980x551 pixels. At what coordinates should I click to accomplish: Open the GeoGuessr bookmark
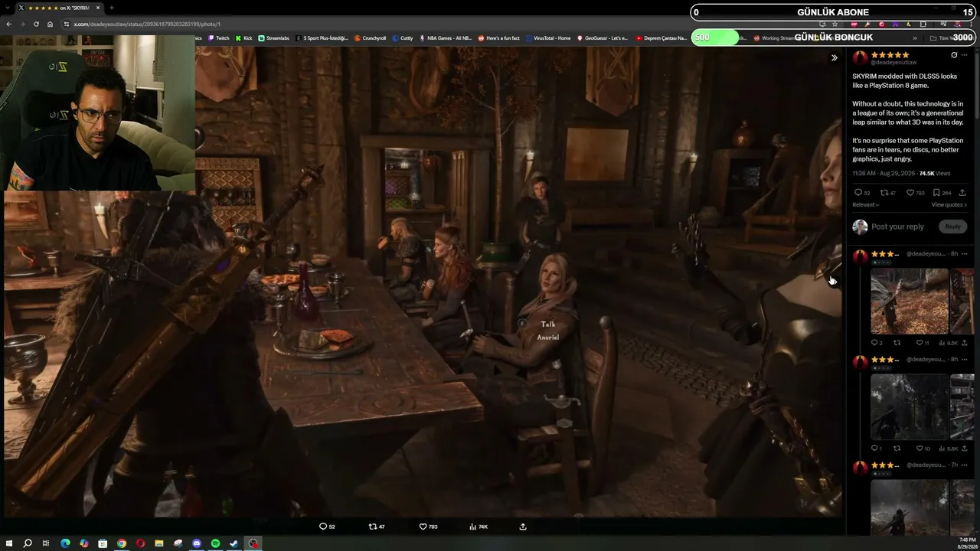[603, 37]
